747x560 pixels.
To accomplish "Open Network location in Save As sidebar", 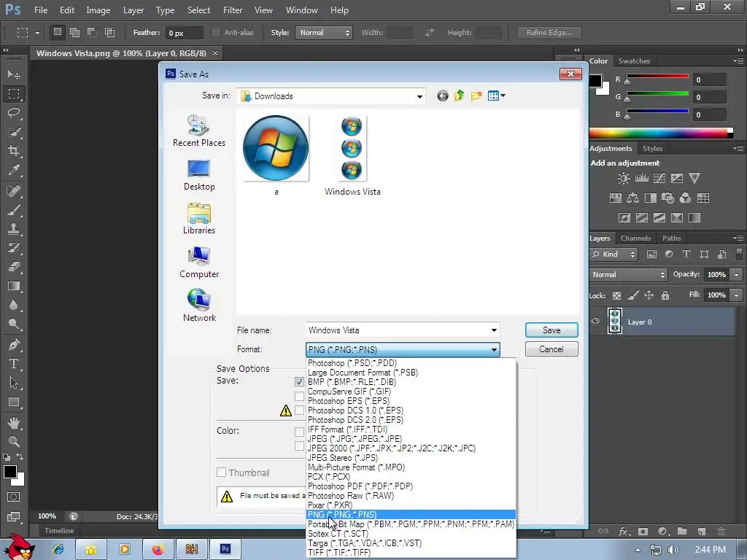I will tap(199, 306).
